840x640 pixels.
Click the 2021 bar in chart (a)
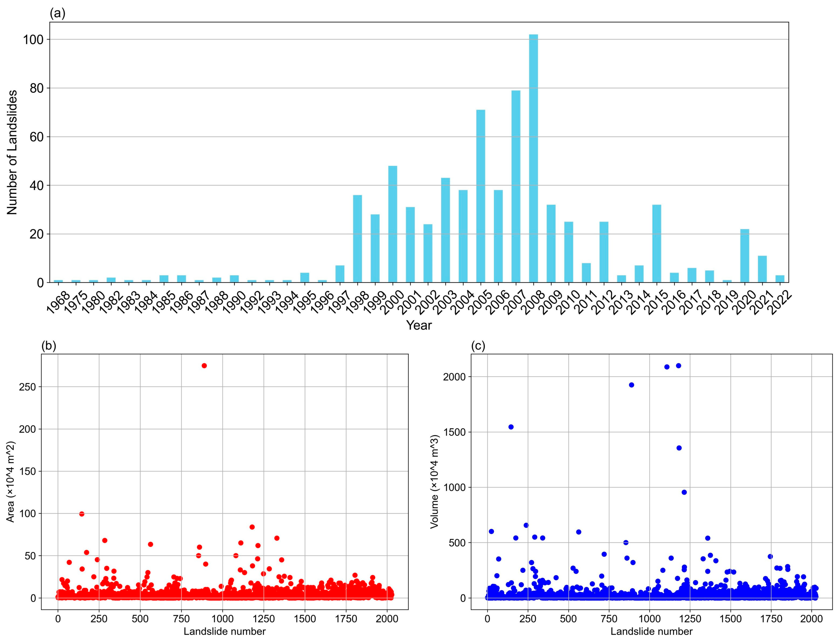point(762,269)
